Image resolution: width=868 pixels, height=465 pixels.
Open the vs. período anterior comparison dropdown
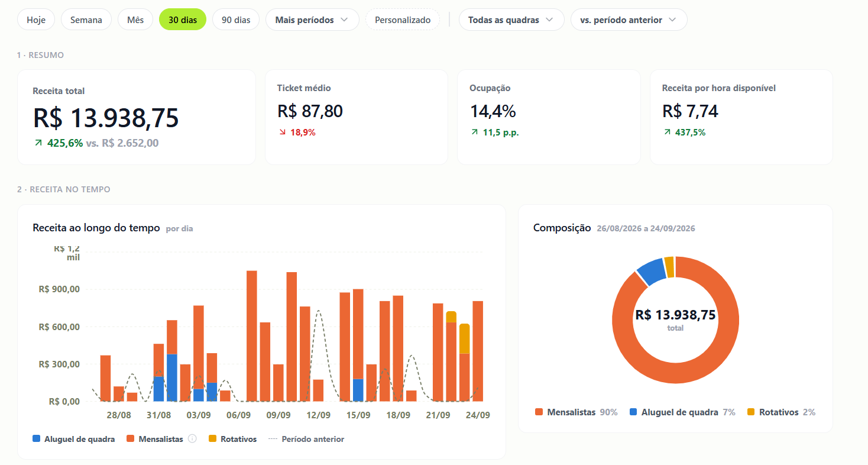pos(629,20)
